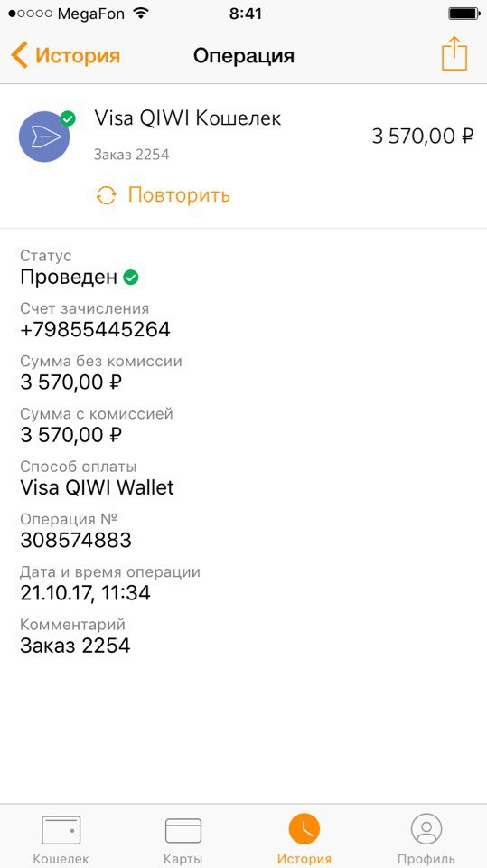Tap the 3 570,00 ₽ header amount
The height and width of the screenshot is (868, 487).
click(x=422, y=137)
